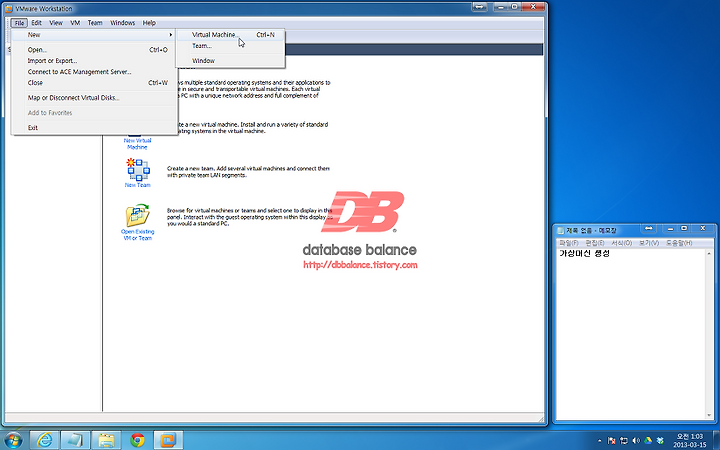Click the New Team icon
Viewport: 720px width, 450px height.
tap(138, 169)
